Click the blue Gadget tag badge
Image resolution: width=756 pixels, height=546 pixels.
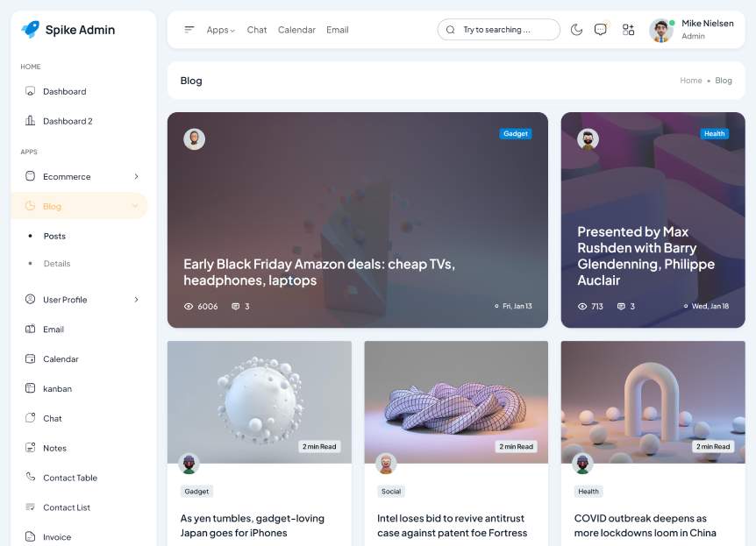point(516,134)
